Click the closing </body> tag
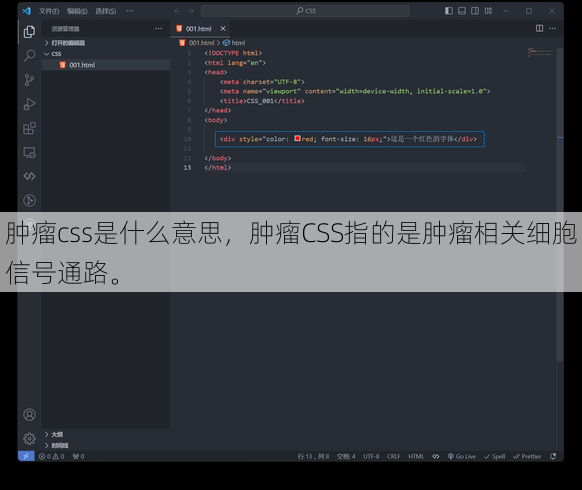Viewport: 582px width, 490px height. [218, 158]
